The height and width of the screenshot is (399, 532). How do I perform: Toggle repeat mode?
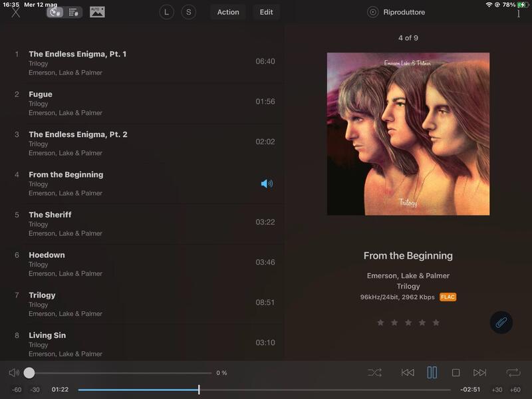pyautogui.click(x=513, y=373)
